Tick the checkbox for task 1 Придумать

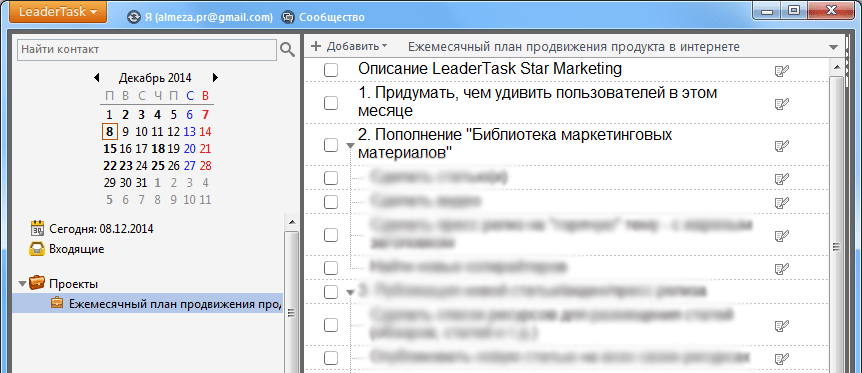coord(331,103)
